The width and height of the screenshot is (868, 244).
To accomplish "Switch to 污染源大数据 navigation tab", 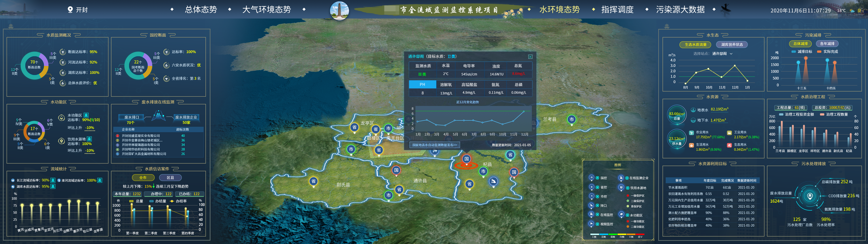I will click(x=680, y=9).
